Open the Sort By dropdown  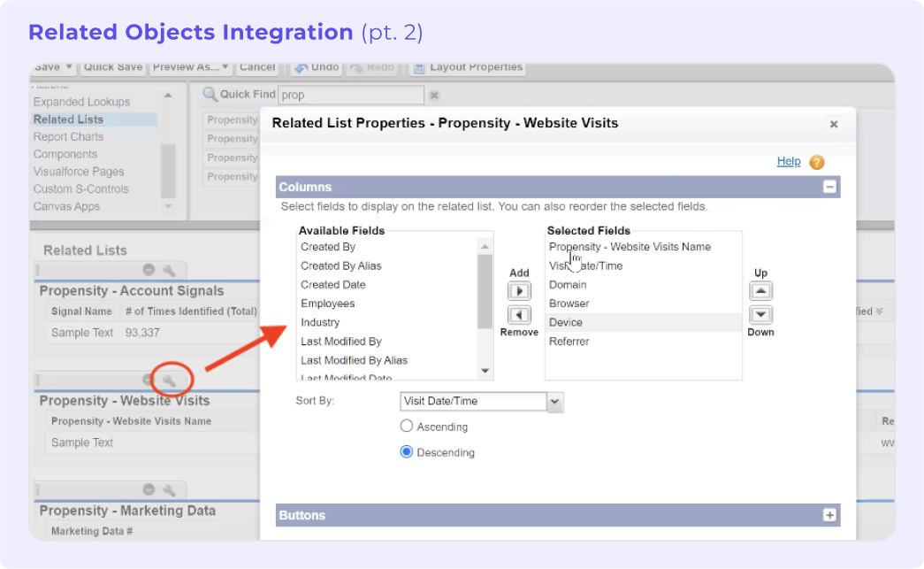coord(554,402)
